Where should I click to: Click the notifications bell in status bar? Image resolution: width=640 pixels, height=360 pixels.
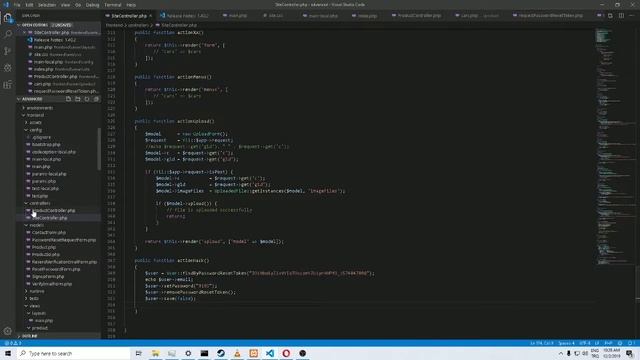631,343
